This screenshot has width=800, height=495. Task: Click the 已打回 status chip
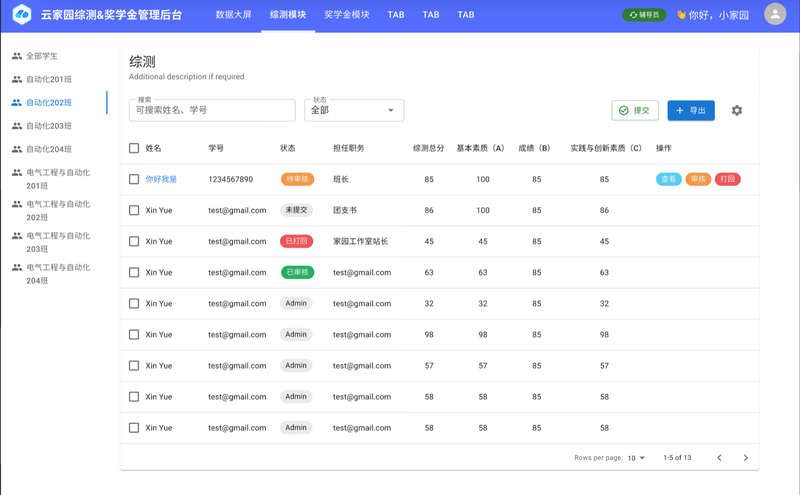[x=296, y=241]
